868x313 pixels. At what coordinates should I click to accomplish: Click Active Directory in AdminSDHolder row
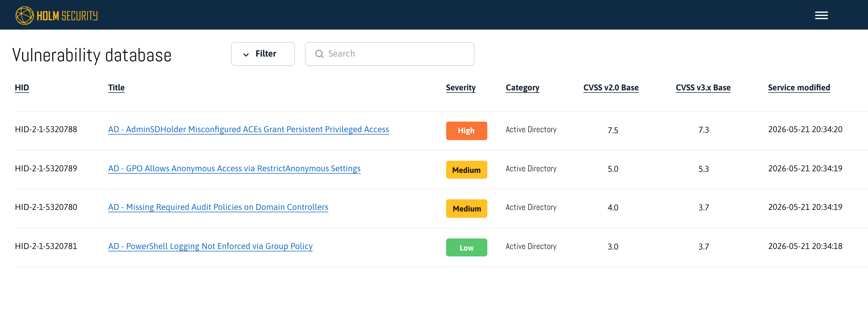tap(531, 130)
